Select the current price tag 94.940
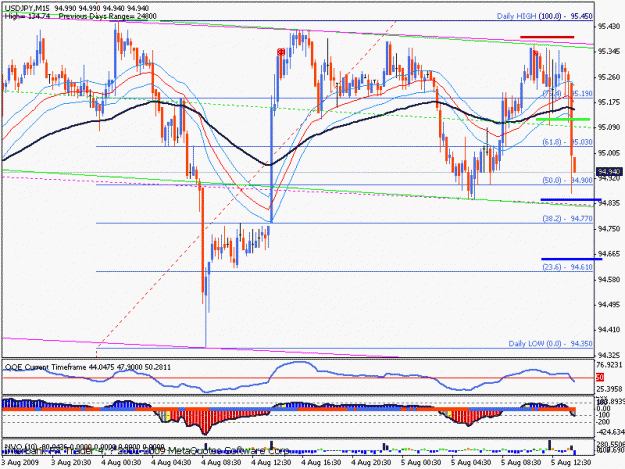Screen dimensions: 625x469 609,172
